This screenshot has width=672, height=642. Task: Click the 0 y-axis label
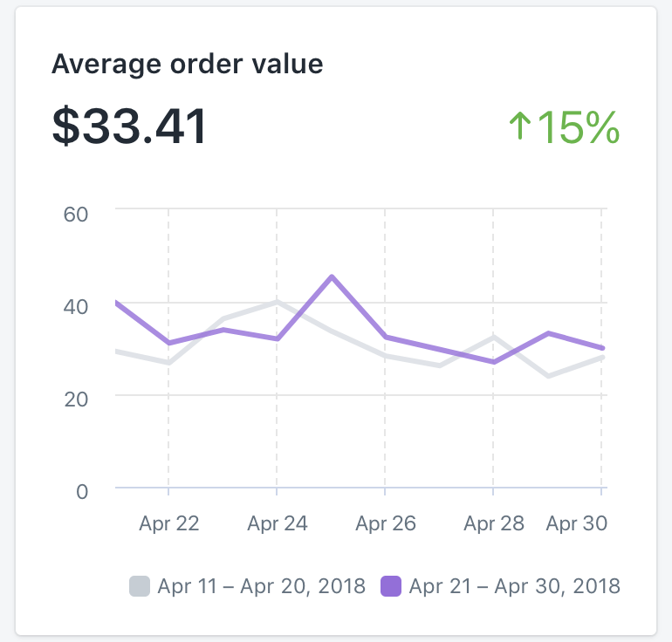point(82,491)
